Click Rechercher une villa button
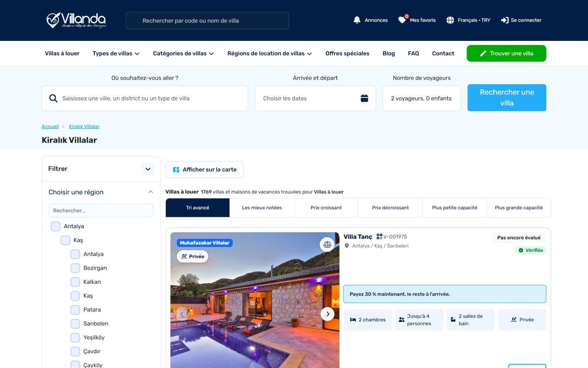 coord(507,98)
